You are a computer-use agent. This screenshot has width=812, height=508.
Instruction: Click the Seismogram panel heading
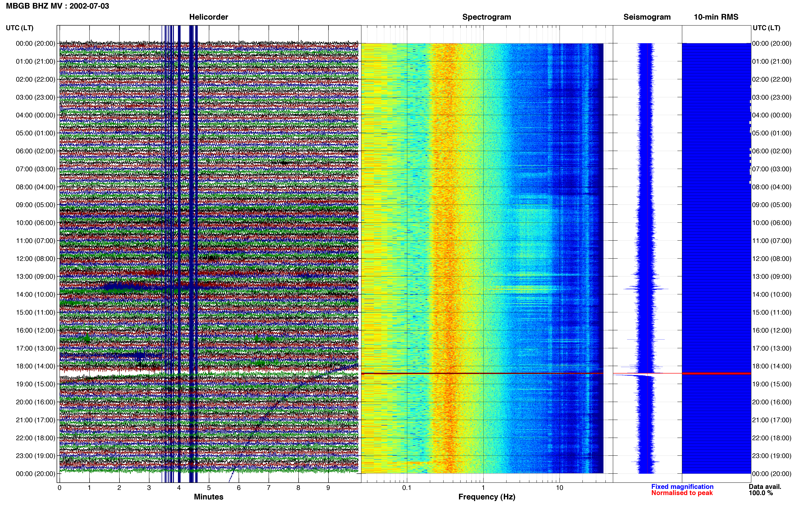coord(647,17)
